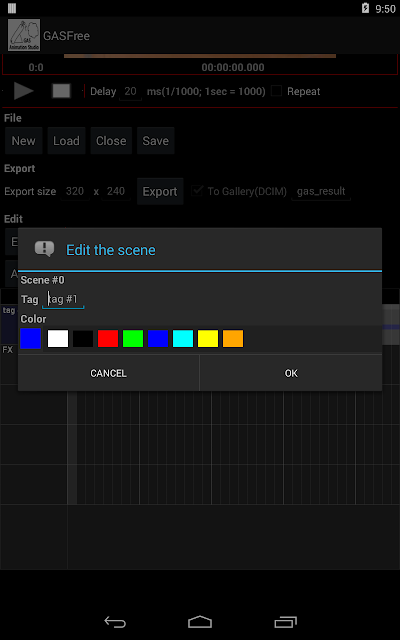Choose the yellow color swatch
Viewport: 400px width, 640px height.
(208, 339)
